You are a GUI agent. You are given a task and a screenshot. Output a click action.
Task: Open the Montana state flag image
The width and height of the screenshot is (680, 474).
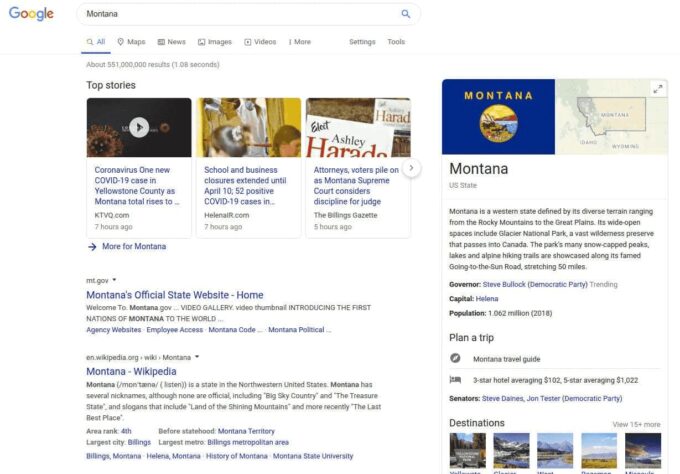coord(499,116)
